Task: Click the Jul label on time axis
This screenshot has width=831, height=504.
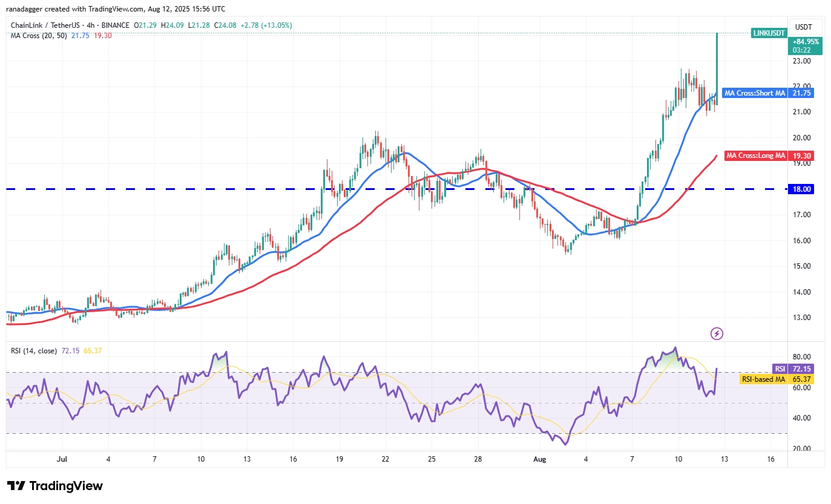Action: [x=61, y=459]
